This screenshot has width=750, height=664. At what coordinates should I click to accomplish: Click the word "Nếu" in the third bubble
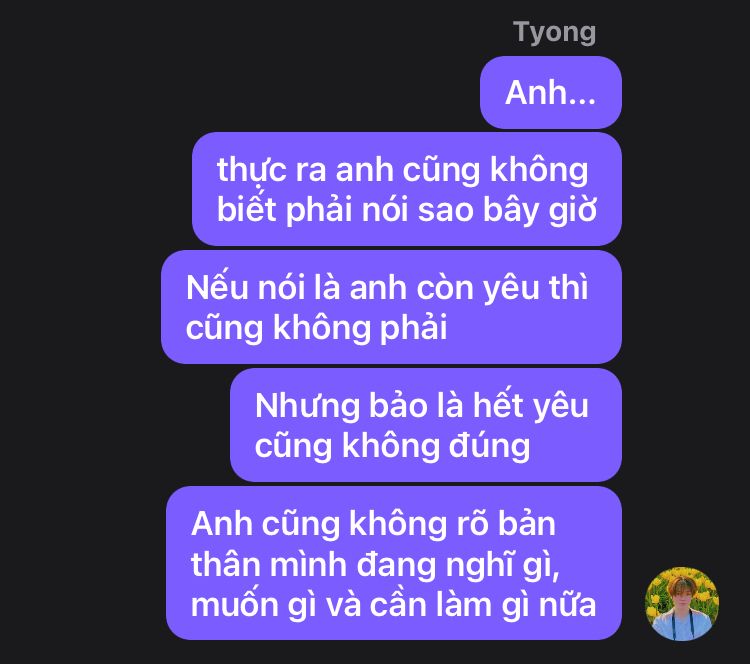click(x=217, y=288)
